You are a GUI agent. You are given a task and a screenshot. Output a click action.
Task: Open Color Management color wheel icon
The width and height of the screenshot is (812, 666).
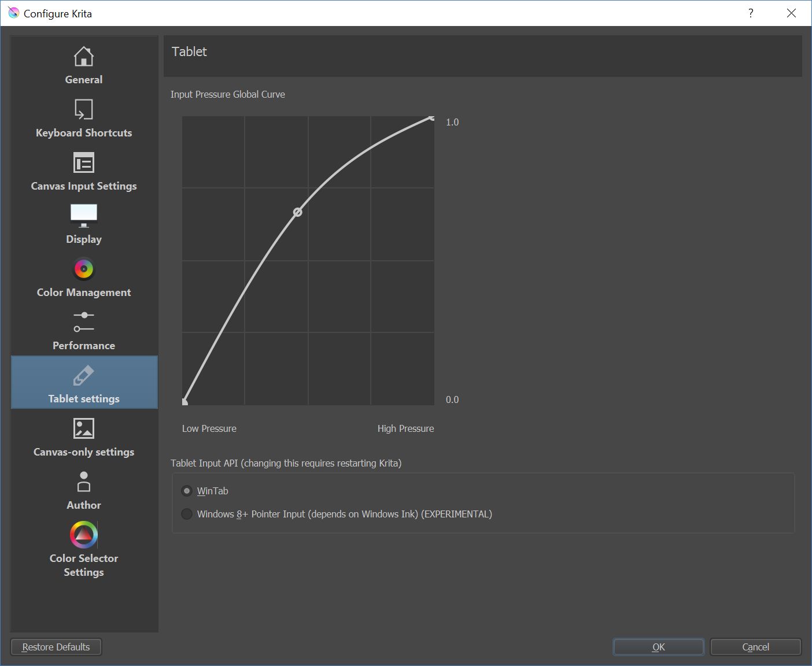(x=84, y=269)
